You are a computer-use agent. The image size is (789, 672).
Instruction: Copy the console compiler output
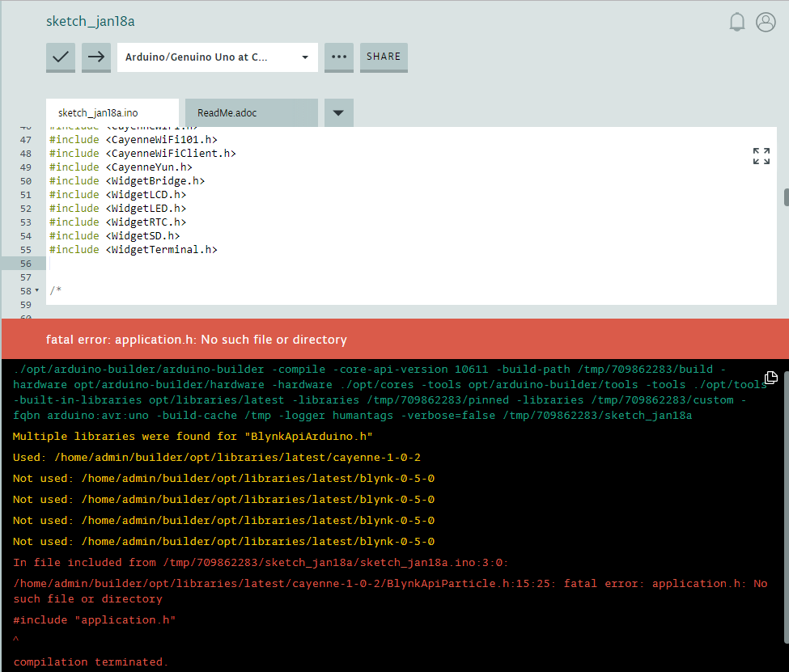click(770, 377)
